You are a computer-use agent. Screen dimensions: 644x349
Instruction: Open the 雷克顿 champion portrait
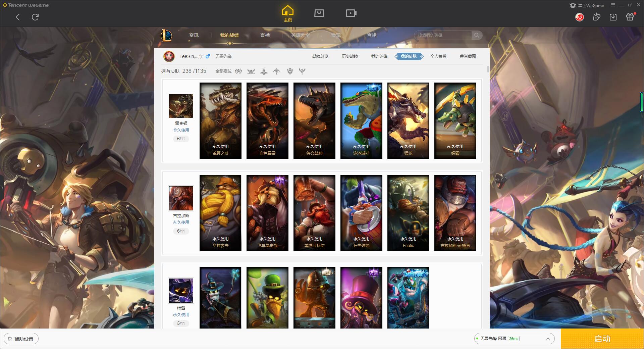(x=181, y=106)
